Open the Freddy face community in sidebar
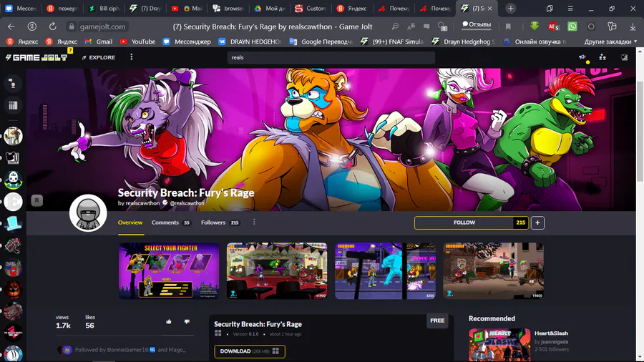644x362 pixels. point(13,289)
